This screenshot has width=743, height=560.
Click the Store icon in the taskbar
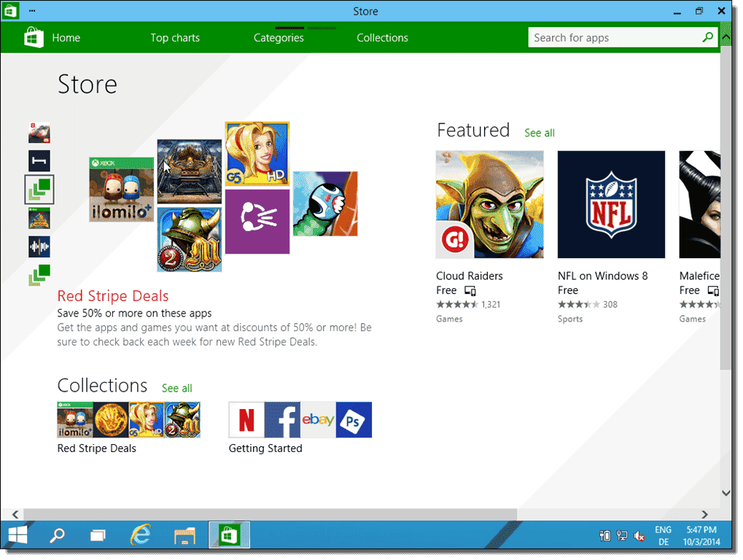click(228, 534)
